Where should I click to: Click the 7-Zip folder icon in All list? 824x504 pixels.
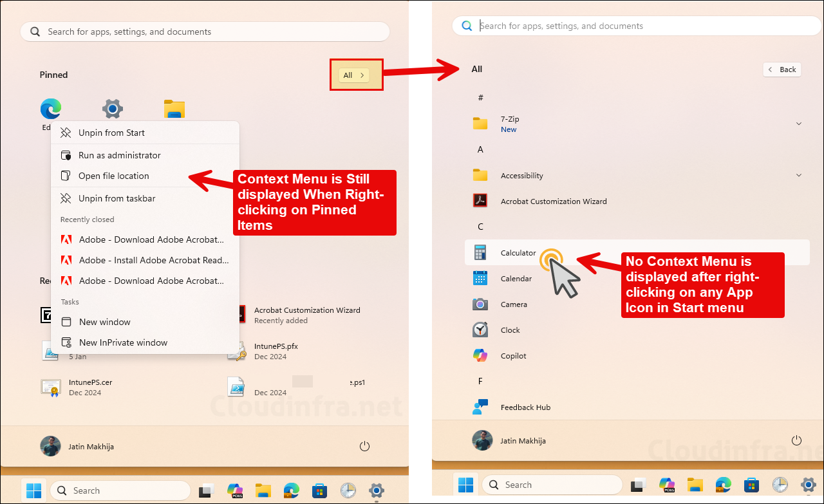pyautogui.click(x=480, y=124)
